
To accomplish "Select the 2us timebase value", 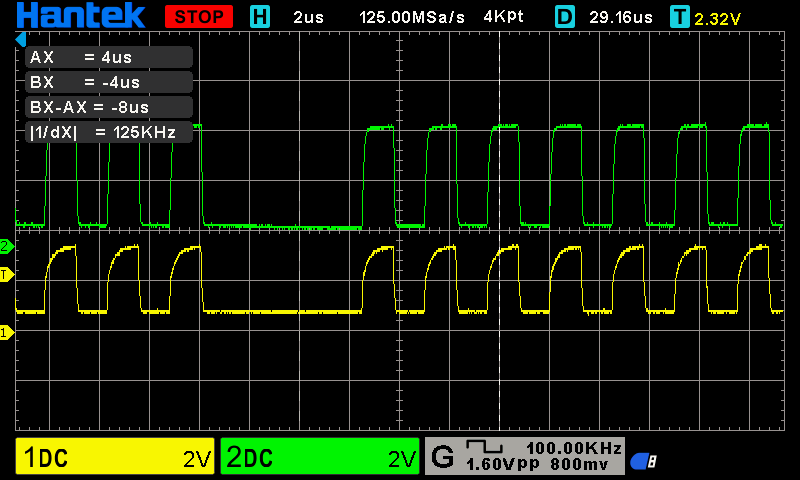I will (308, 17).
